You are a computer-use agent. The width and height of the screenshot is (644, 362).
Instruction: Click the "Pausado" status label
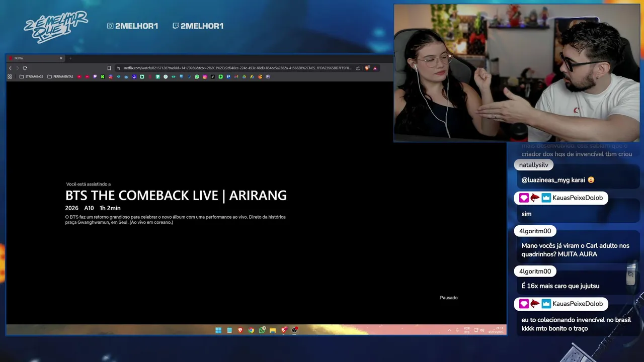[449, 298]
